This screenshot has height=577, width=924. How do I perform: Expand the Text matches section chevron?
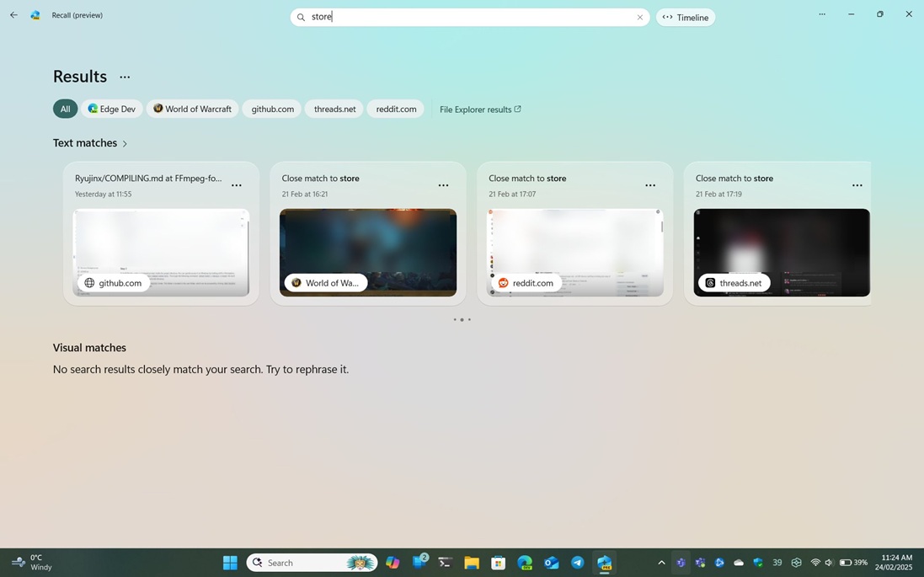coord(125,143)
